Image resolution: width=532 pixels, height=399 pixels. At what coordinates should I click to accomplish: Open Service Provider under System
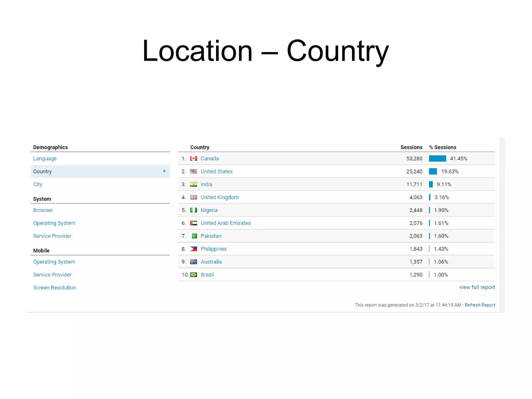52,236
